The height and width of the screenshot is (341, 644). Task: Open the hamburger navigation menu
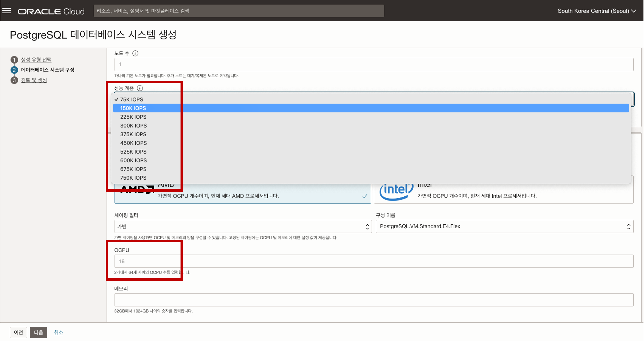pos(7,11)
